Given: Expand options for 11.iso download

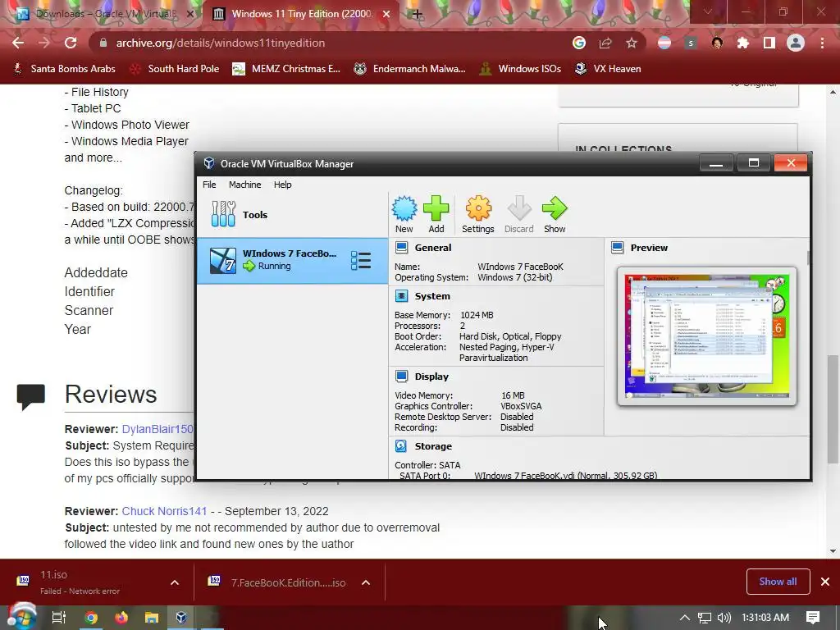Looking at the screenshot, I should tap(175, 582).
